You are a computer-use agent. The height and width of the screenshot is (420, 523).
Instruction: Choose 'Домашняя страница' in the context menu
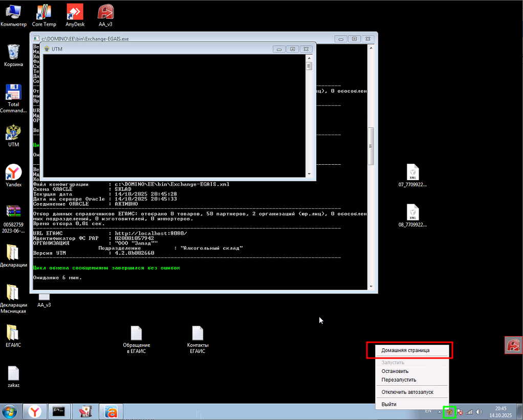(405, 350)
